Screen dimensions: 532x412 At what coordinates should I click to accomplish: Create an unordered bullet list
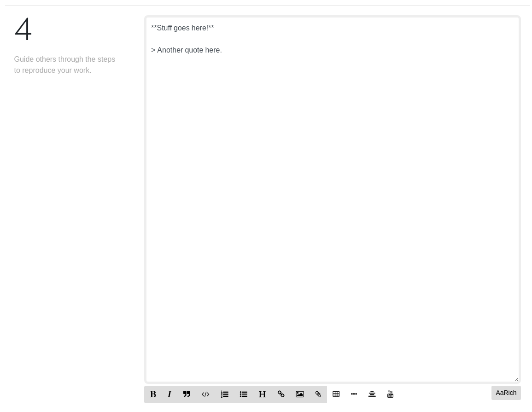click(x=243, y=394)
